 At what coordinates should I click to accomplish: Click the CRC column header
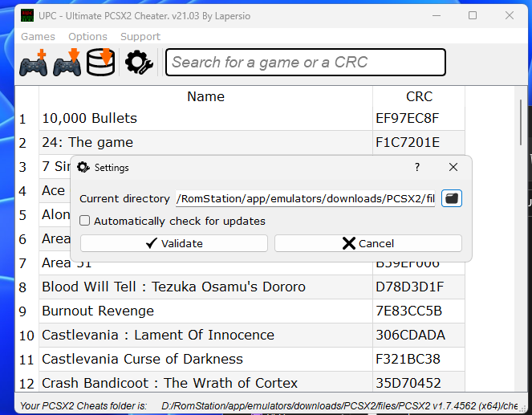click(x=419, y=96)
